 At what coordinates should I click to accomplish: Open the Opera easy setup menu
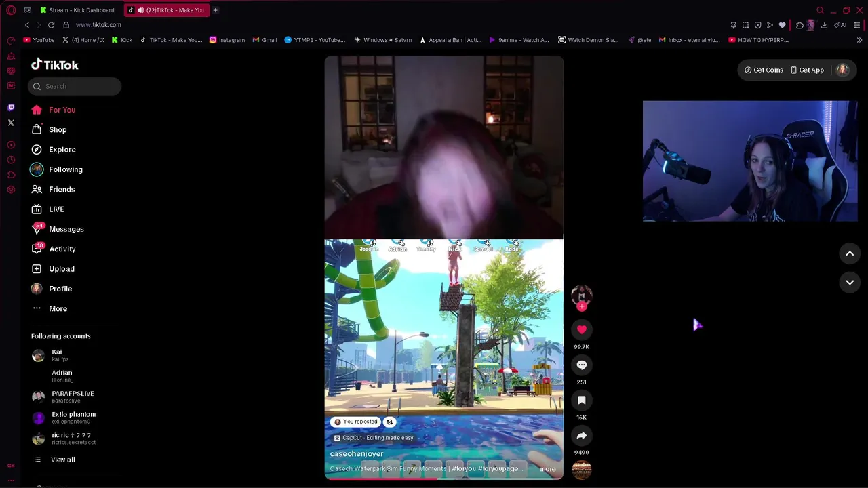pyautogui.click(x=857, y=25)
